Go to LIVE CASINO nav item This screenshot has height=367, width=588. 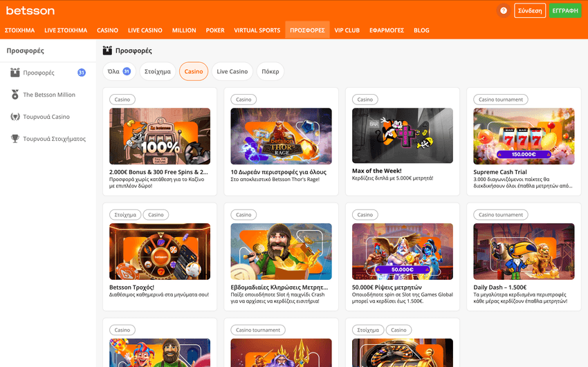(145, 30)
